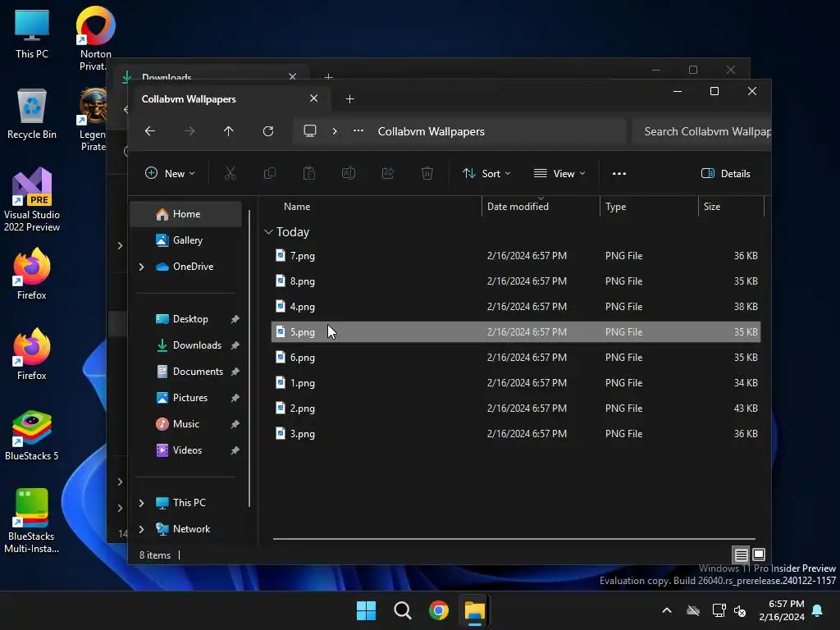The height and width of the screenshot is (630, 840).
Task: Launch Google Chrome from taskbar
Action: pyautogui.click(x=439, y=610)
